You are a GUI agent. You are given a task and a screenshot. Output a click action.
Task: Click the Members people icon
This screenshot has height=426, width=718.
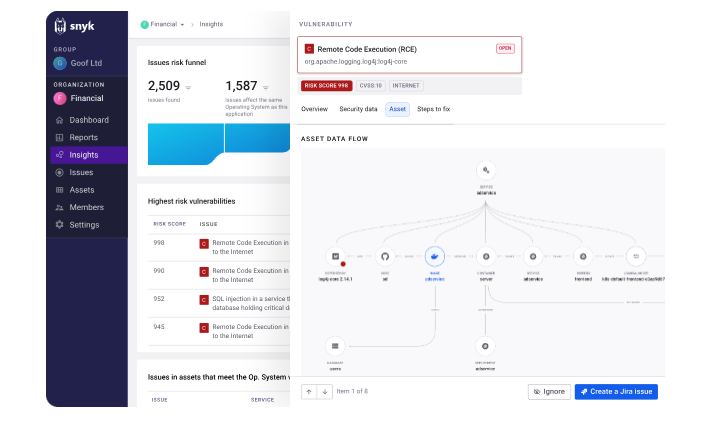tap(59, 208)
